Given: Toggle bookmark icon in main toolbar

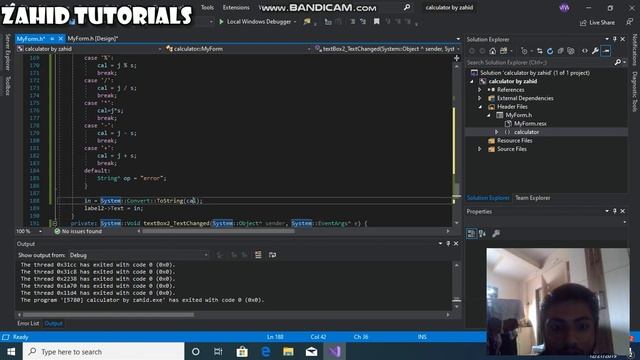Looking at the screenshot, I should pyautogui.click(x=376, y=22).
